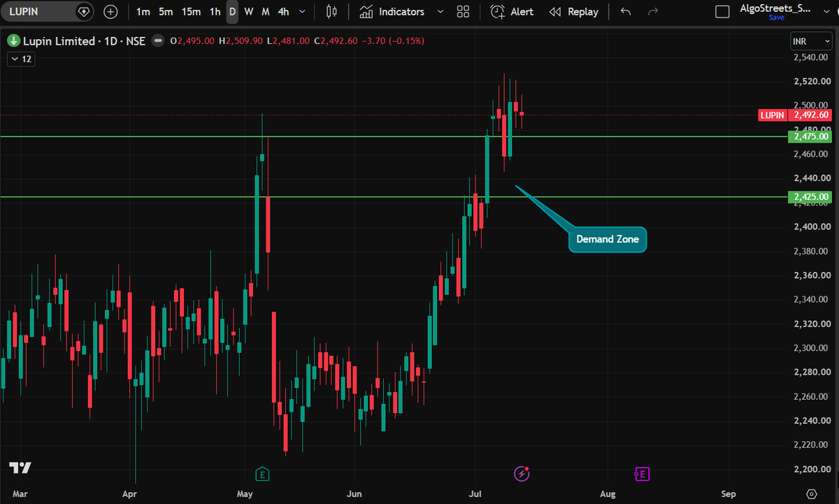839x504 pixels.
Task: Expand the collapsed 12 indicators legend
Action: [x=20, y=59]
